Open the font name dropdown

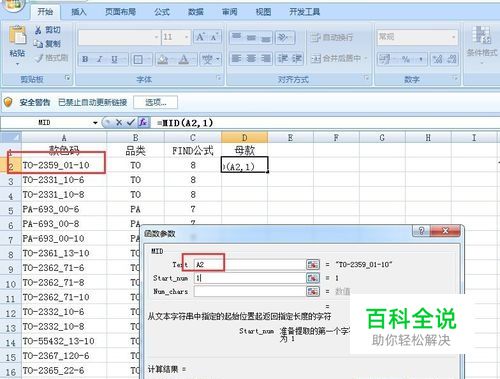click(156, 37)
